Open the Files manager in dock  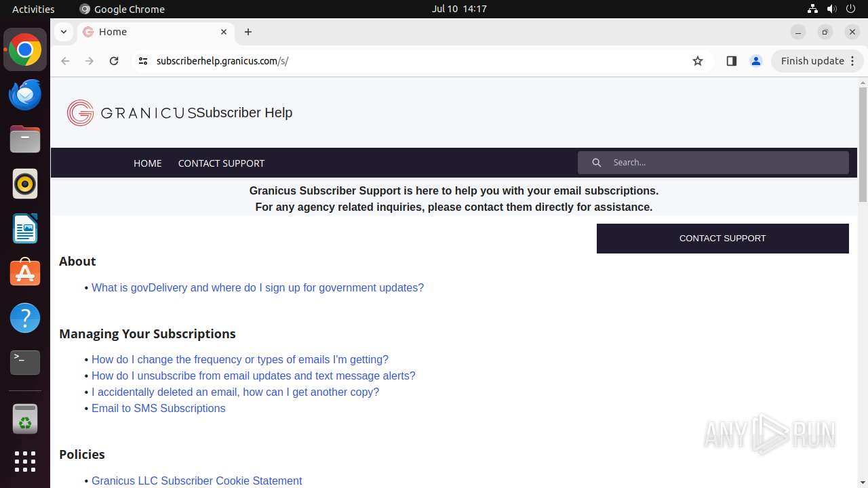25,140
